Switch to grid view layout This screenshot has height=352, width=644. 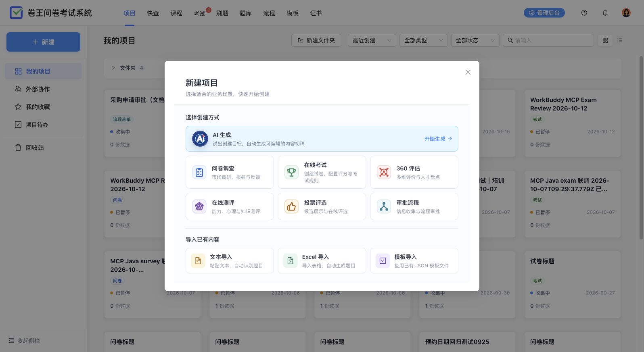[x=605, y=40]
